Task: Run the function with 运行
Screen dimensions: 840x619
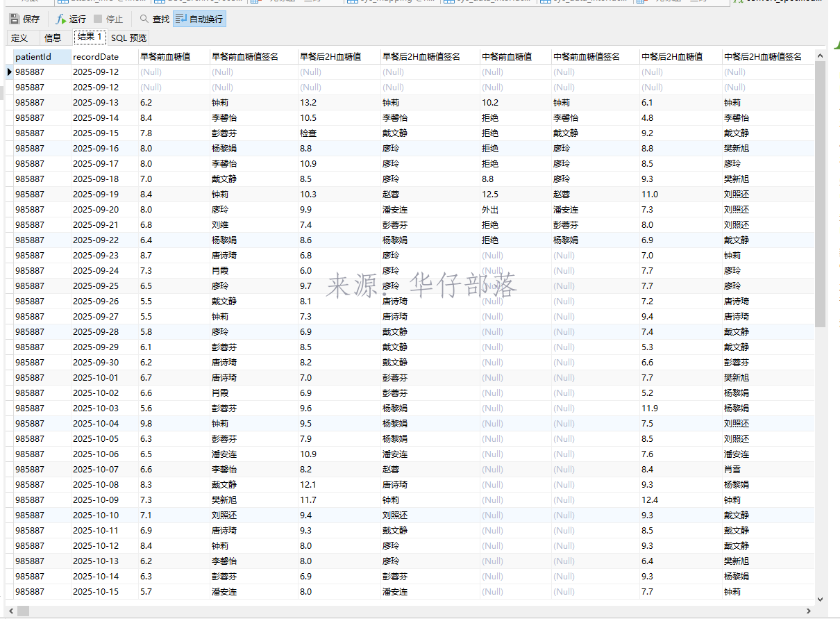Action: pyautogui.click(x=71, y=19)
